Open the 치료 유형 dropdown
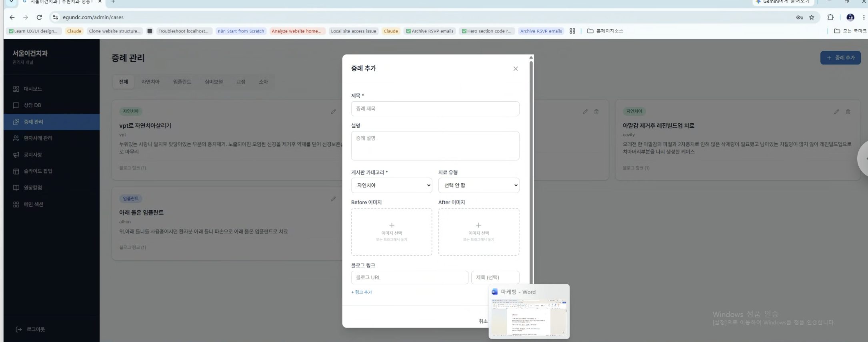868x342 pixels. pyautogui.click(x=479, y=185)
